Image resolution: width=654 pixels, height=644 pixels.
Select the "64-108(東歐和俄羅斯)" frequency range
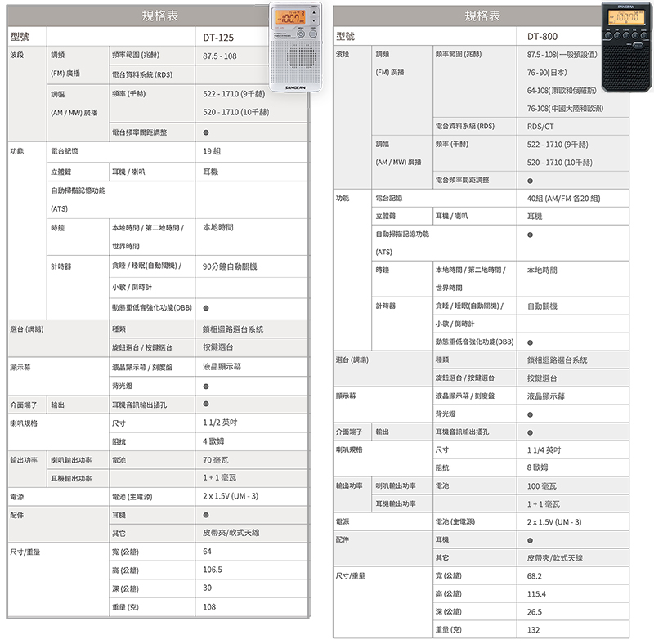(562, 91)
